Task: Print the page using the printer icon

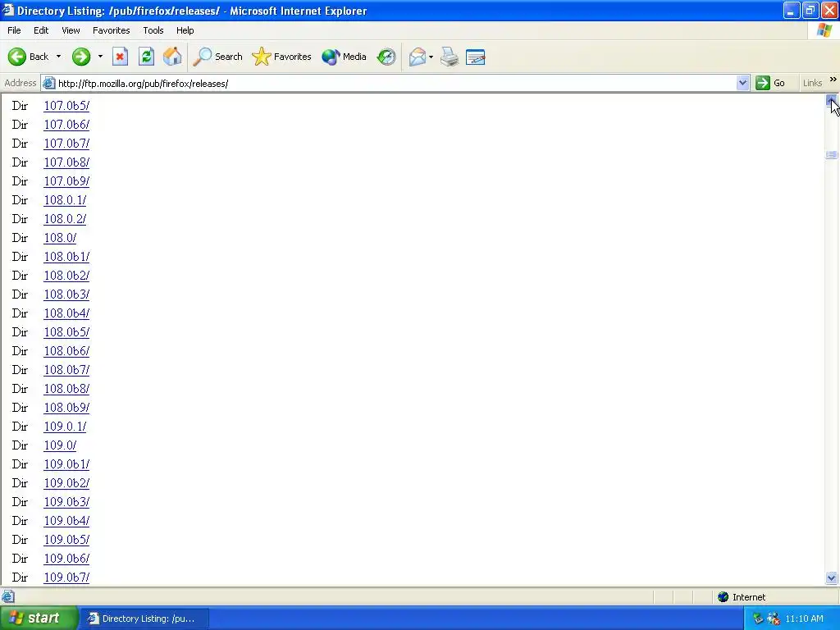Action: [450, 57]
